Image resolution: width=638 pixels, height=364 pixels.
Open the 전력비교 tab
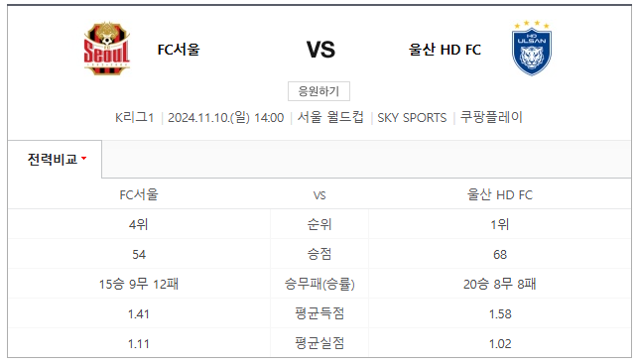coord(55,159)
